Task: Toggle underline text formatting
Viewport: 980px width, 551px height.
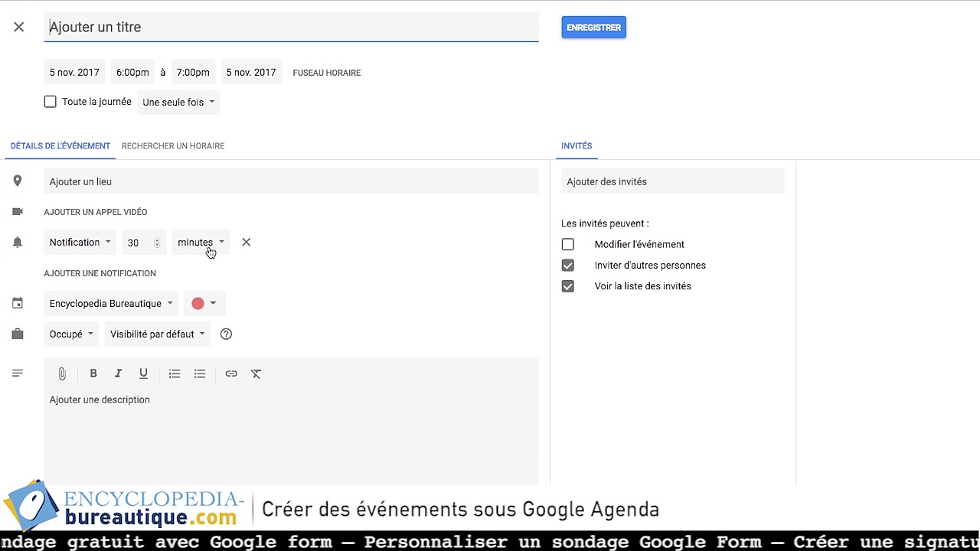Action: pos(143,373)
